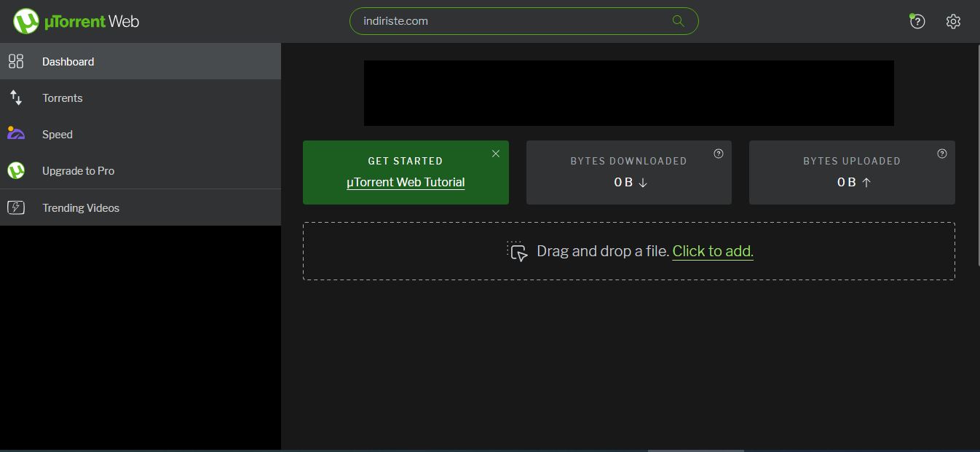This screenshot has width=980, height=452.
Task: Close the Get Started card
Action: pyautogui.click(x=496, y=154)
